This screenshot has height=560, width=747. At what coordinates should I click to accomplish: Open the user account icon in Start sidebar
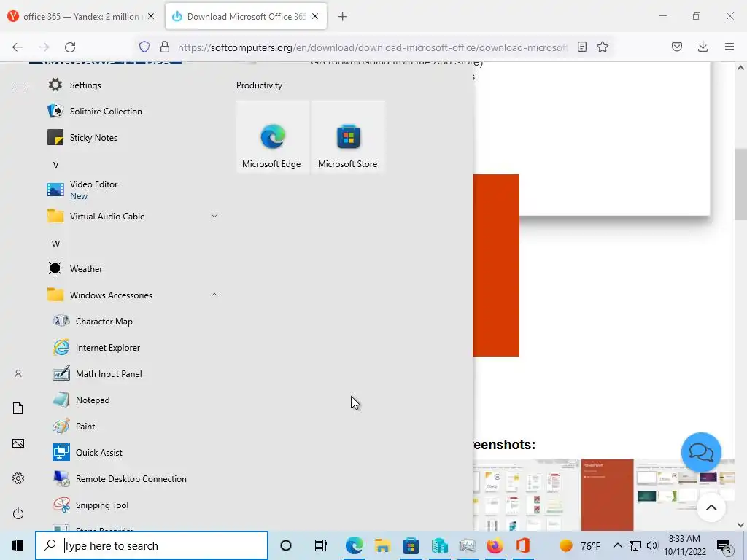(x=18, y=374)
